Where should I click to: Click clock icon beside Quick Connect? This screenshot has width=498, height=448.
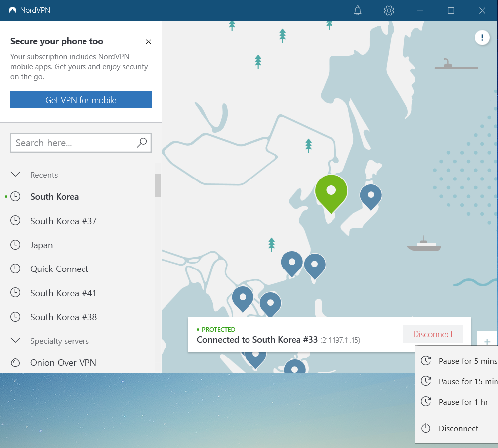pyautogui.click(x=15, y=269)
